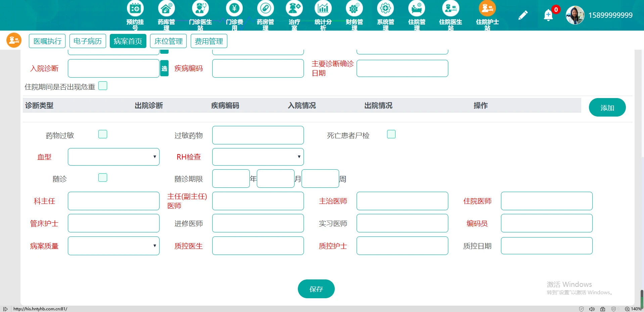The width and height of the screenshot is (644, 312).
Task: Open the 住院护士站 module
Action: pos(487,15)
